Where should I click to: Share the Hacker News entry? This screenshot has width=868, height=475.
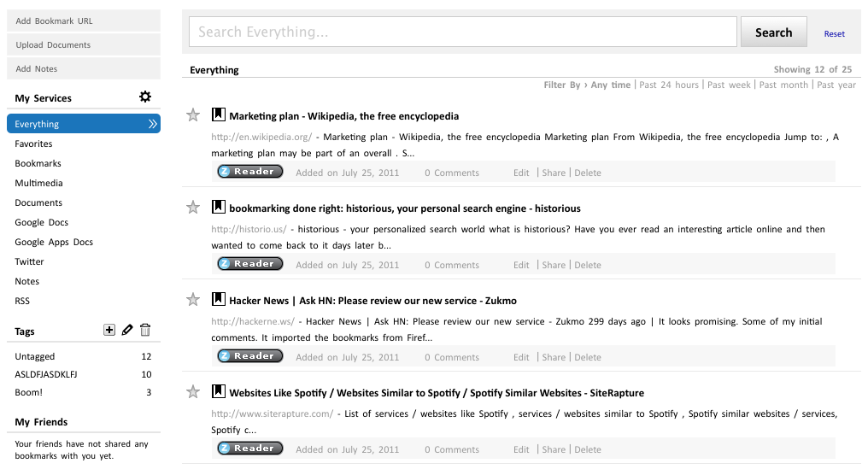click(x=554, y=357)
